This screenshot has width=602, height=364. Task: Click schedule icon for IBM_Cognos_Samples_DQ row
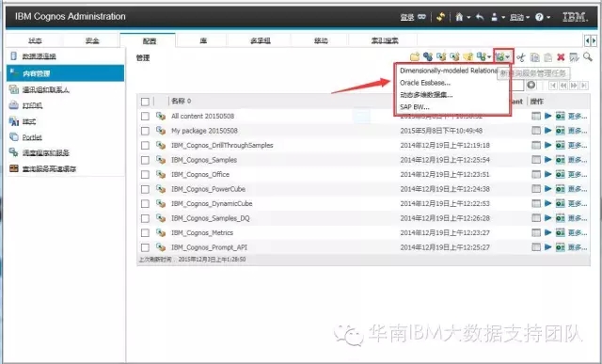(561, 218)
